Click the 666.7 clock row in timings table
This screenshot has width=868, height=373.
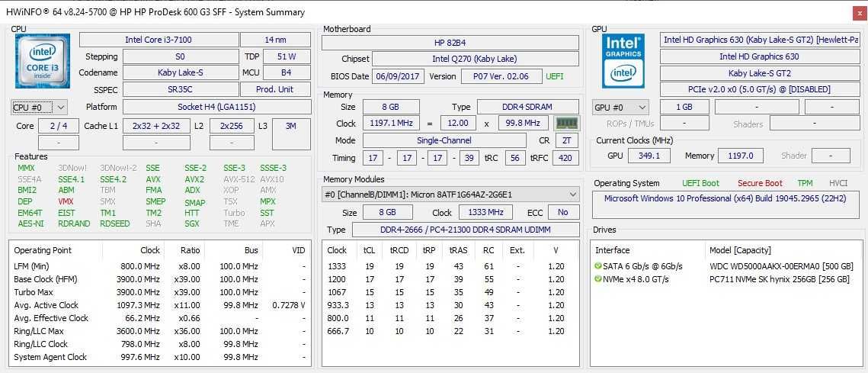click(x=450, y=331)
